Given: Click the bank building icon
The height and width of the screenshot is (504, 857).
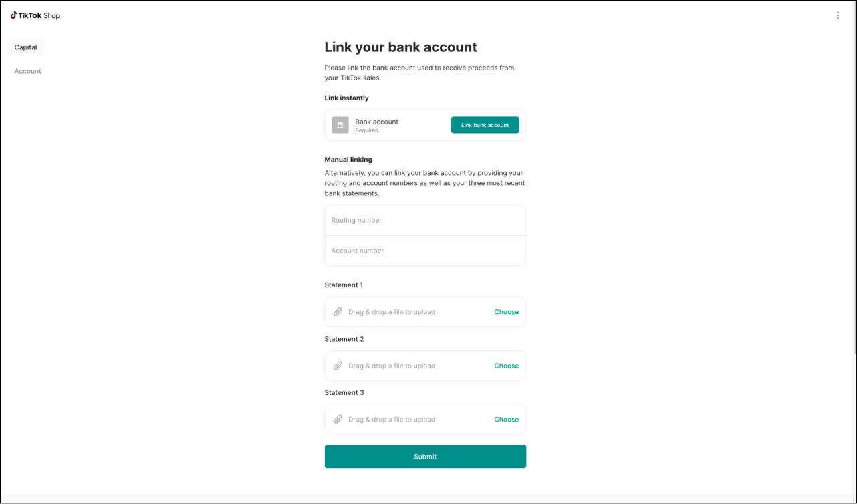Looking at the screenshot, I should 340,125.
